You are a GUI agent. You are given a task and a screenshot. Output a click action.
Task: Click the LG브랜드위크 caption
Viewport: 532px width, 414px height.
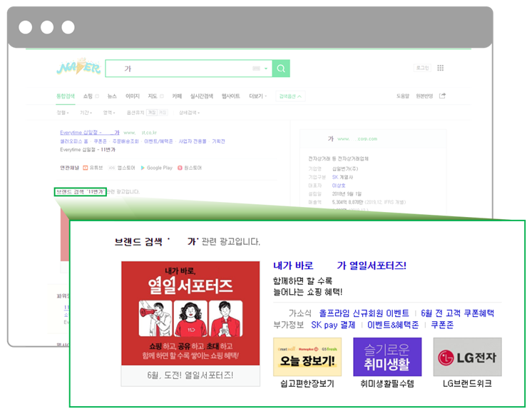[x=468, y=384]
